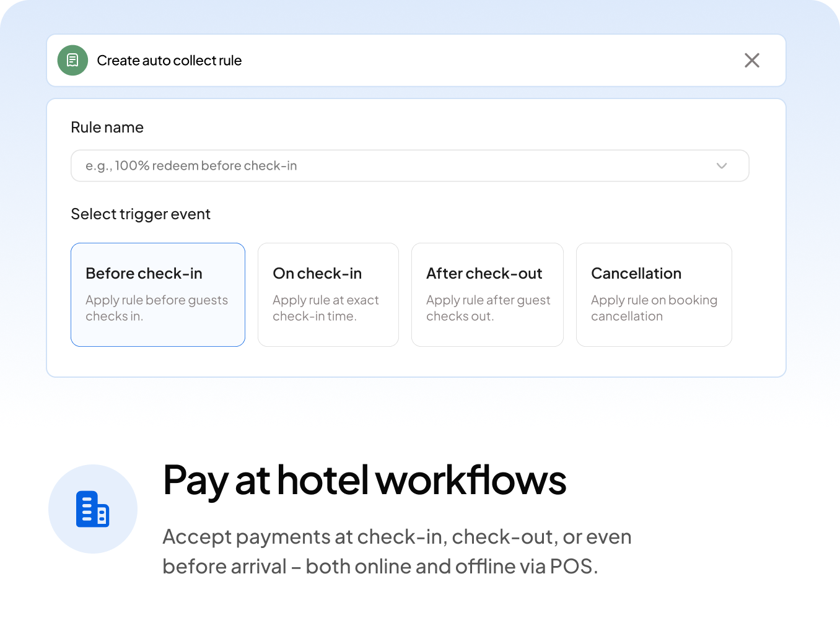
Task: Select the After check-out trigger card
Action: [x=487, y=295]
